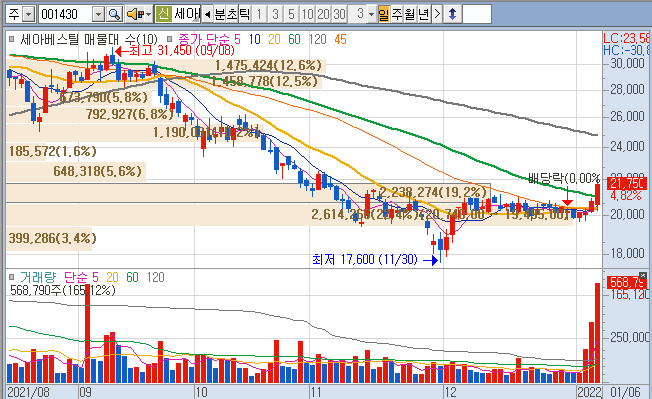Select the 1 interval button
This screenshot has height=399, width=652.
coord(259,15)
